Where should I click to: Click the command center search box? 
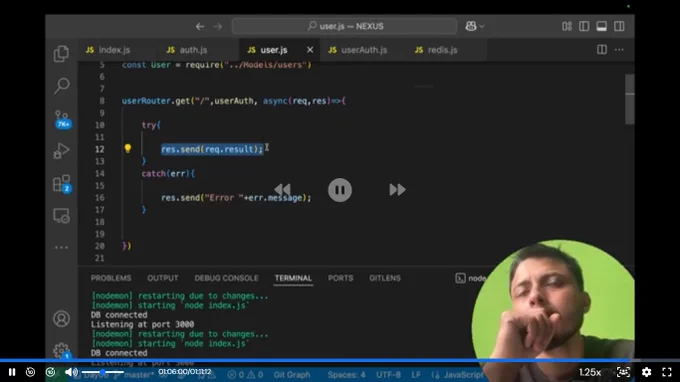pyautogui.click(x=344, y=26)
